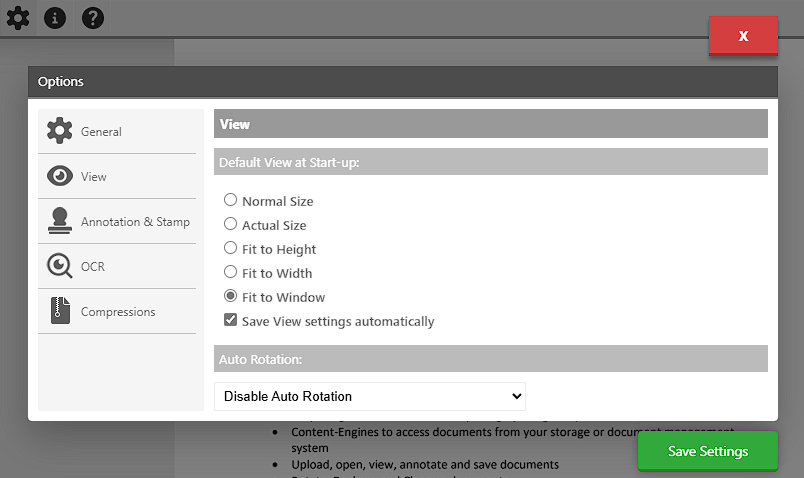Screen dimensions: 804x478
Task: Uncheck Save View settings automatically
Action: [x=231, y=321]
